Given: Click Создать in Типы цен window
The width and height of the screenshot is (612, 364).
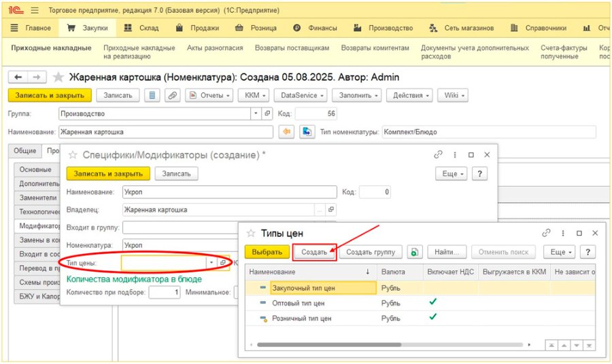Looking at the screenshot, I should point(314,252).
